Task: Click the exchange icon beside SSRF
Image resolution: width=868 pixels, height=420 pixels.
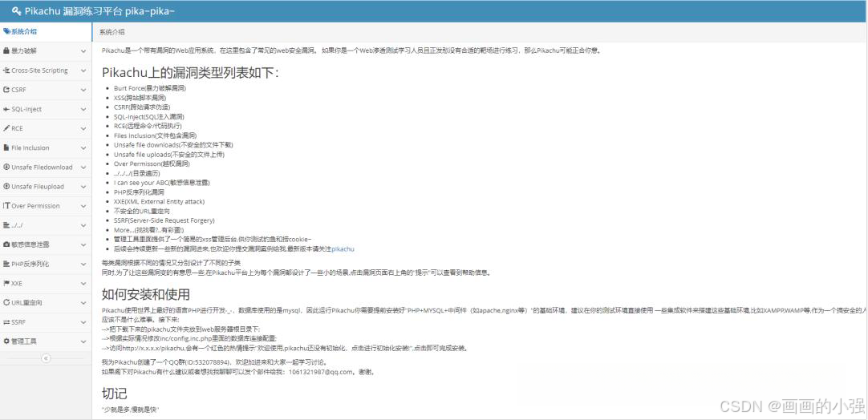Action: 6,322
